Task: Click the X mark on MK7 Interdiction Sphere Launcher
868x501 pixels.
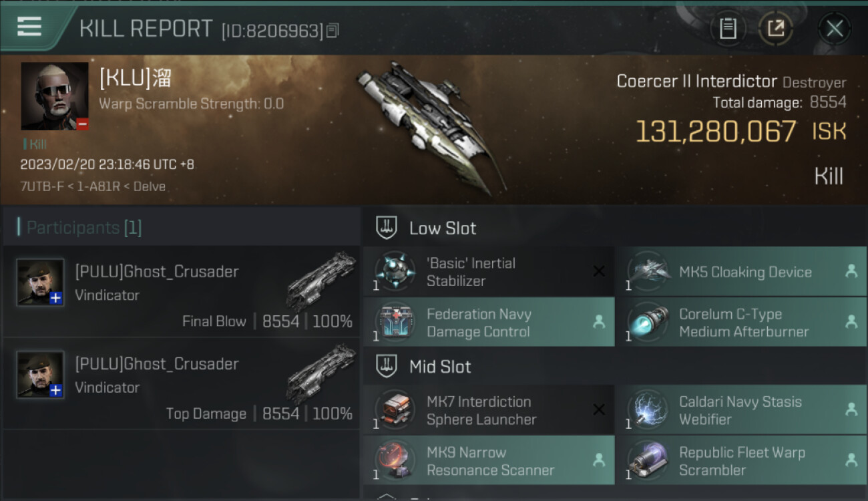Action: (x=599, y=409)
